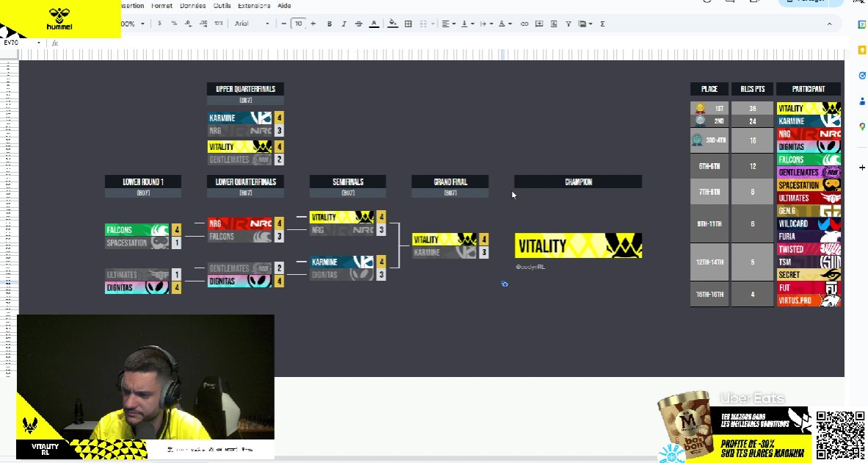Click the plus icon to get add-ons
Screen dimensions: 868x463
point(862,168)
